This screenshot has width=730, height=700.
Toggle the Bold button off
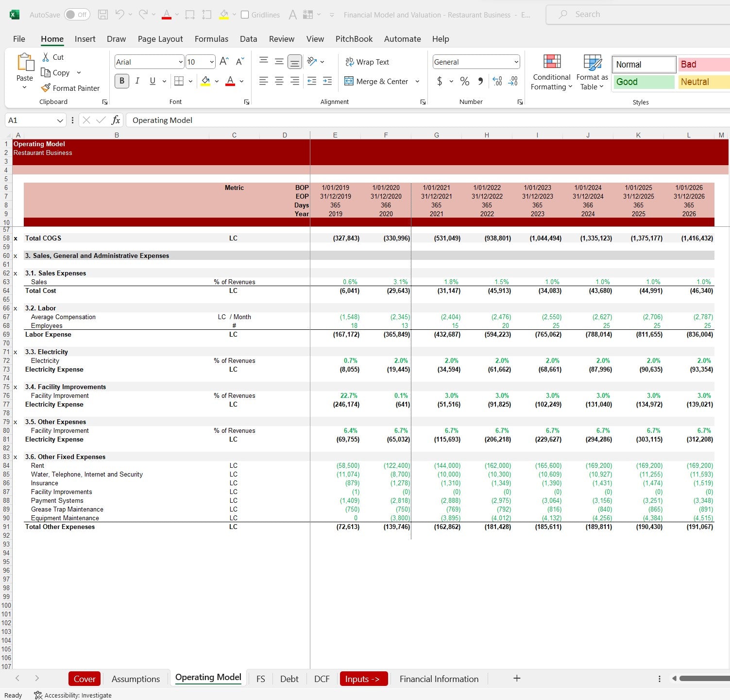122,81
